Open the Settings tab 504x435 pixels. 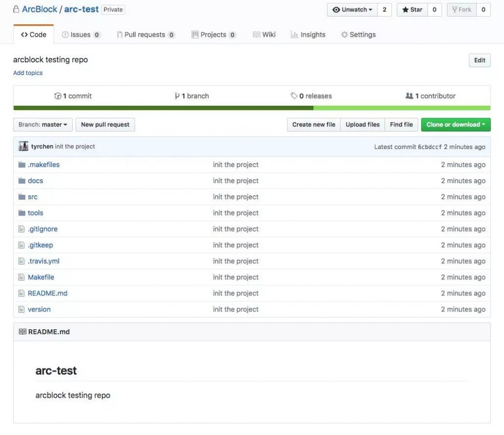coord(358,35)
